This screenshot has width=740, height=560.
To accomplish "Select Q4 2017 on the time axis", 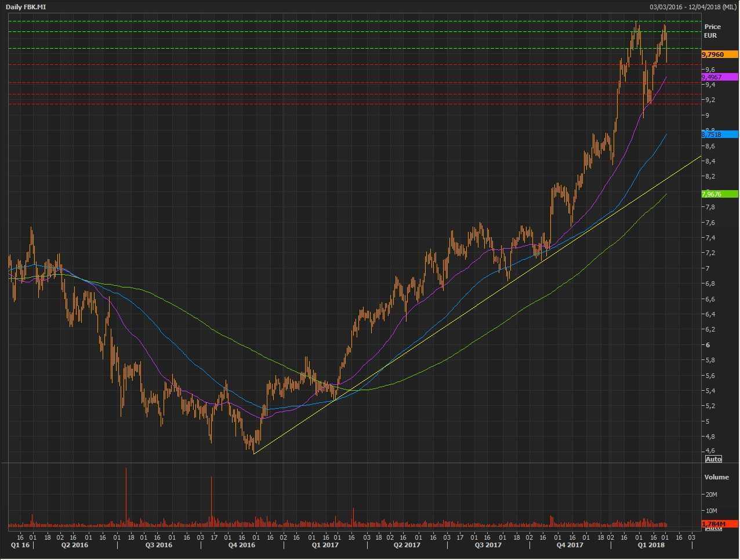I will point(569,545).
